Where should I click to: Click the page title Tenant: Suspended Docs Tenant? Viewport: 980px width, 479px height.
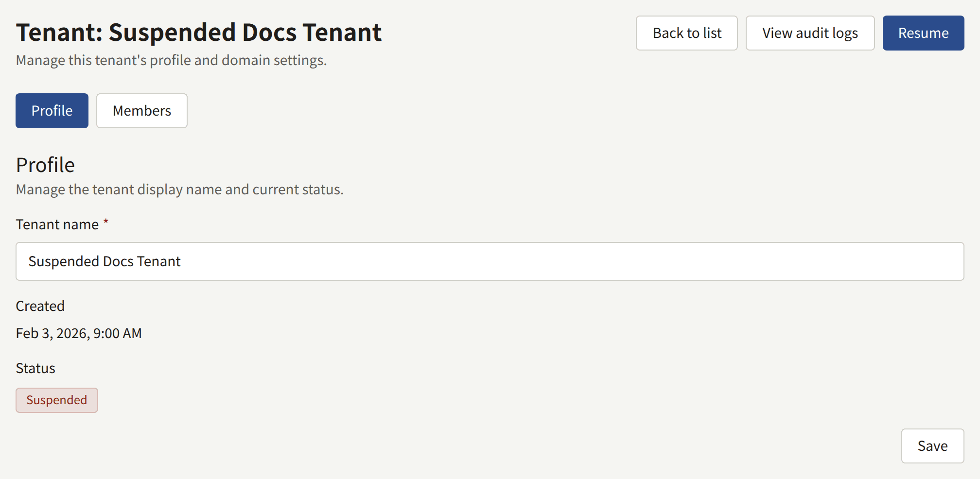199,33
